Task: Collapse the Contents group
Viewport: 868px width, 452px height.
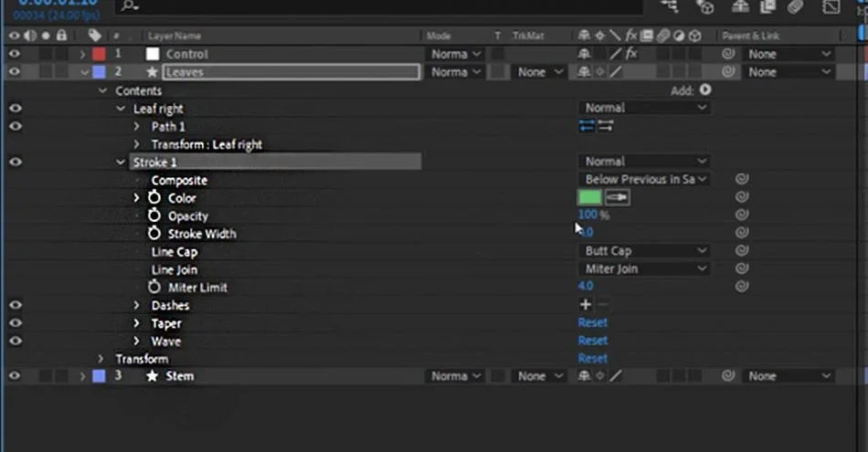Action: pyautogui.click(x=102, y=90)
